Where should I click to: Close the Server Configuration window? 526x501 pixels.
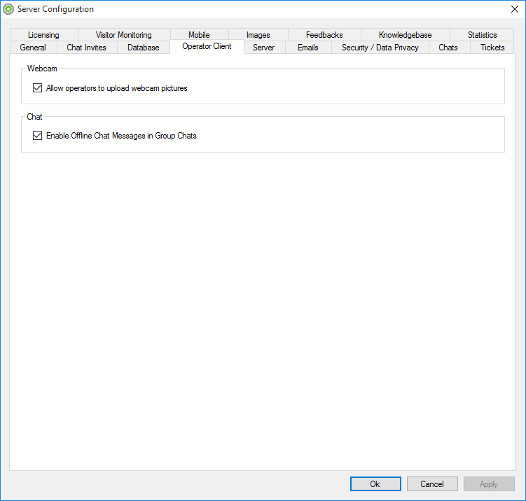tap(515, 9)
